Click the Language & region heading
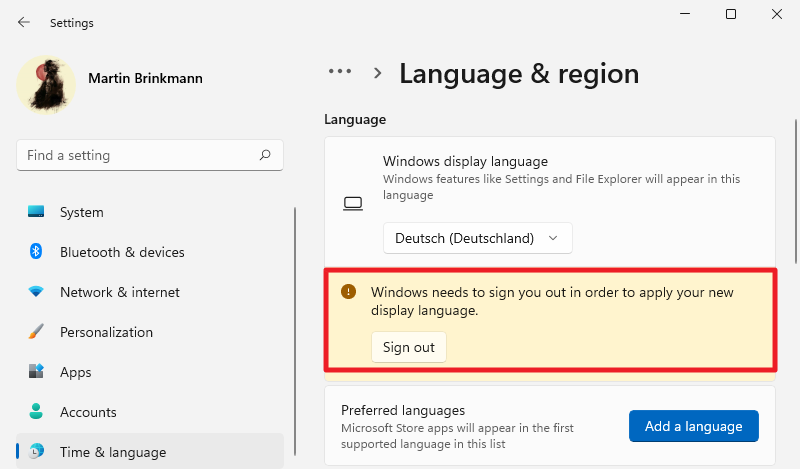The width and height of the screenshot is (800, 469). 519,74
